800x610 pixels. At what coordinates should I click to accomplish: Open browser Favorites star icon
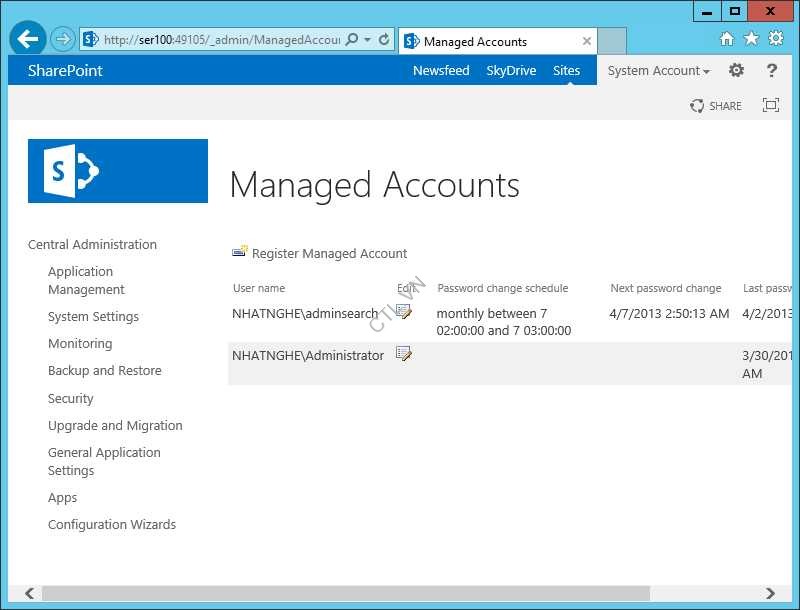[x=751, y=38]
